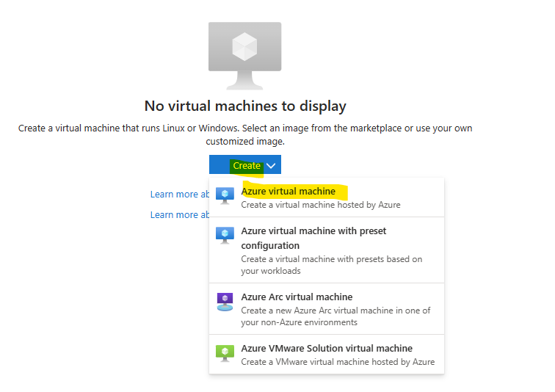The width and height of the screenshot is (555, 392).
Task: Open the first Learn more link
Action: click(180, 195)
